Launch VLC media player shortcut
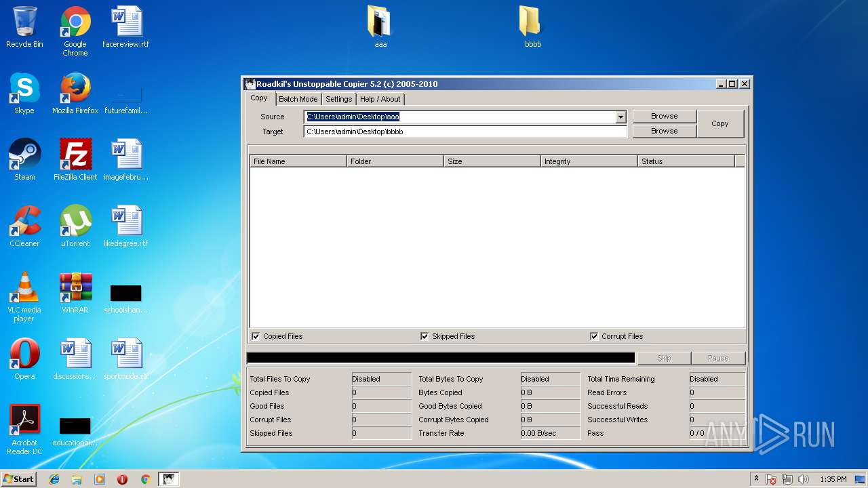The image size is (868, 488). (x=24, y=297)
